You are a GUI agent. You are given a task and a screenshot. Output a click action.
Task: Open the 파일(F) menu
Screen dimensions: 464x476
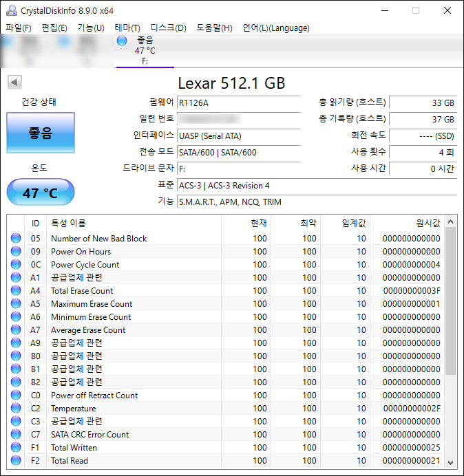[18, 28]
